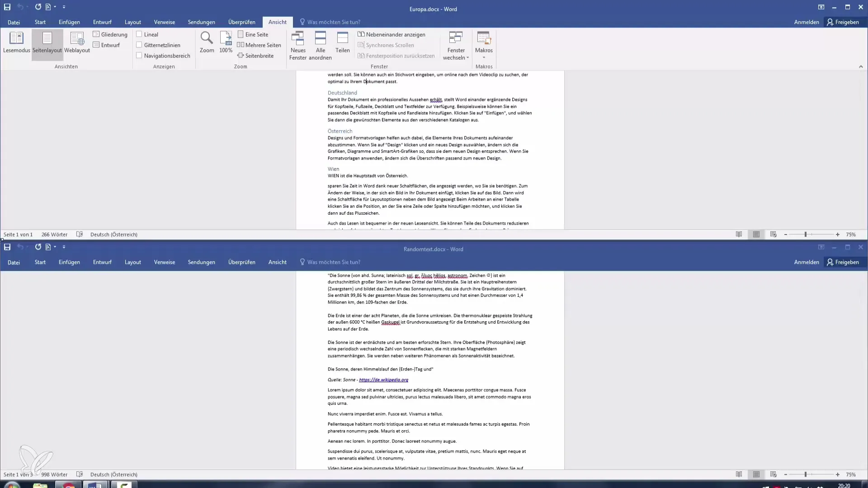Open the Verweise tab in Randomtext window

(x=164, y=262)
